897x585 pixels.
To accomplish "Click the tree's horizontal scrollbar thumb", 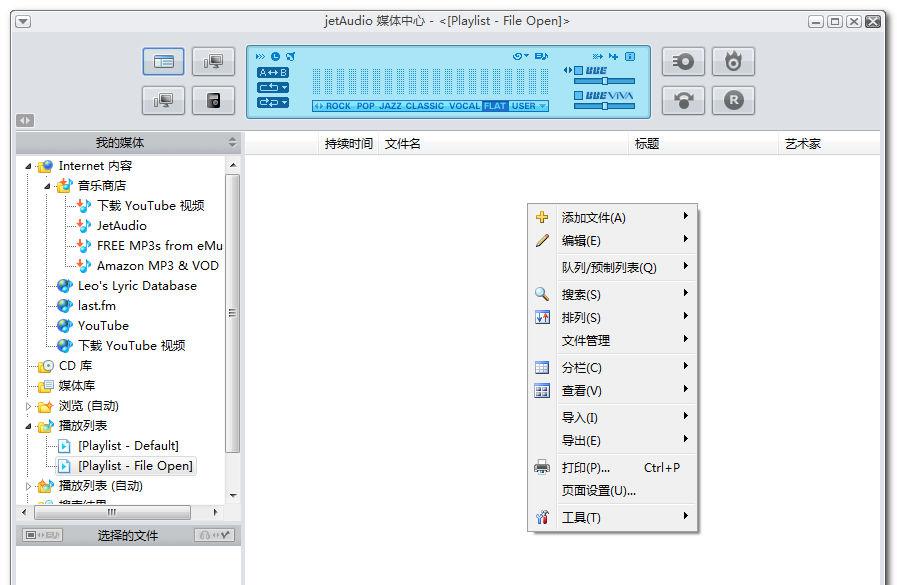I will pos(112,512).
